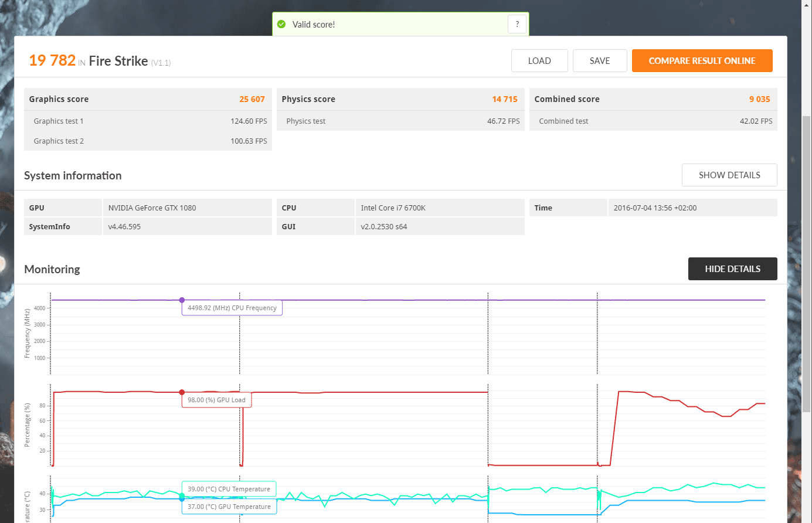Image resolution: width=812 pixels, height=523 pixels.
Task: Click the page's vertical scrollbar
Action: click(807, 264)
